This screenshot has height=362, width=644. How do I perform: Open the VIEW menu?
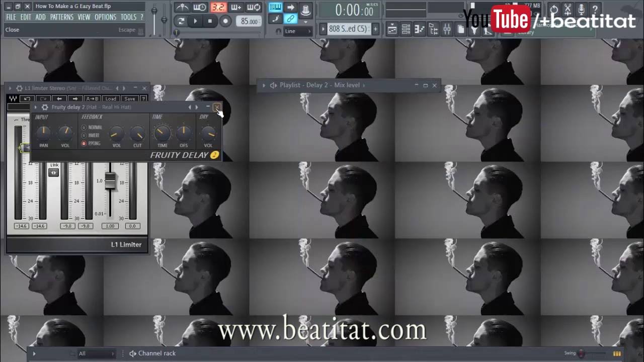click(x=84, y=17)
